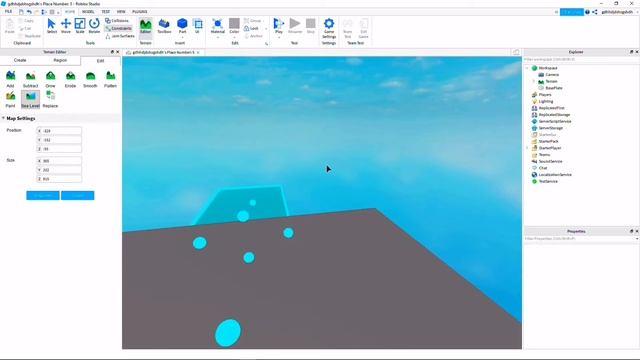Click the Color swatch in the ribbon
The height and width of the screenshot is (360, 640).
click(234, 24)
